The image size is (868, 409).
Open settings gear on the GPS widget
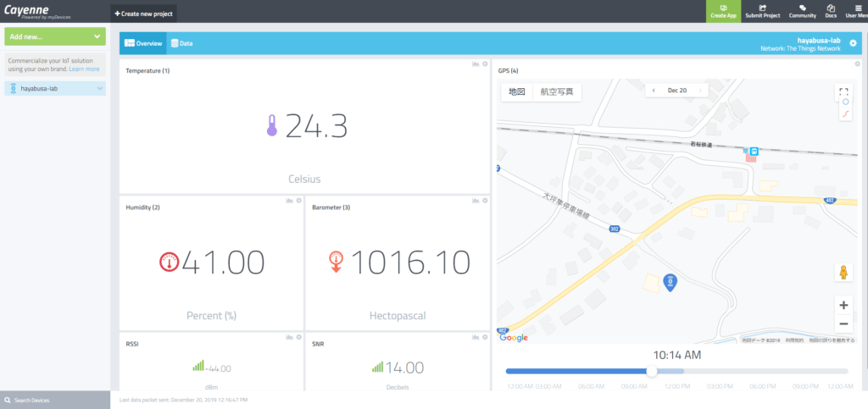(x=857, y=64)
